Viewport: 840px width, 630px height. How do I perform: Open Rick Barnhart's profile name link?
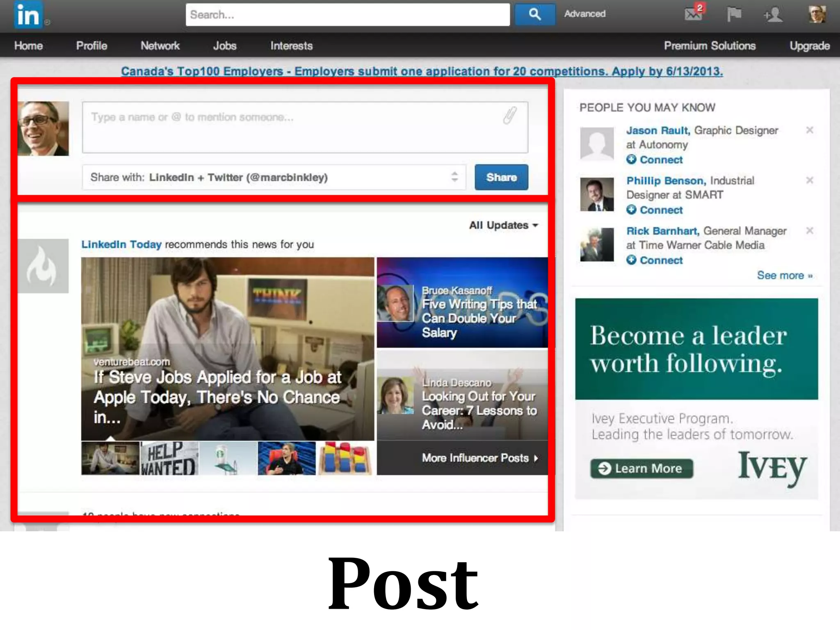tap(662, 231)
